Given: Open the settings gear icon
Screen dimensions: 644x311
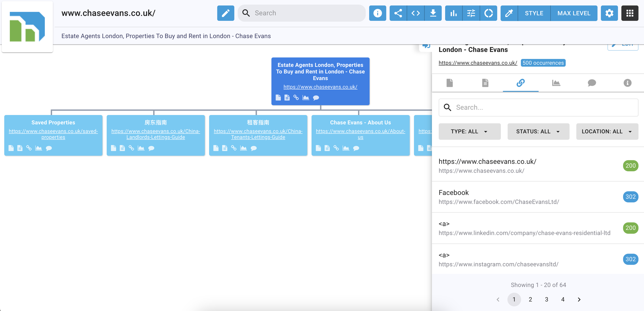Looking at the screenshot, I should (609, 13).
